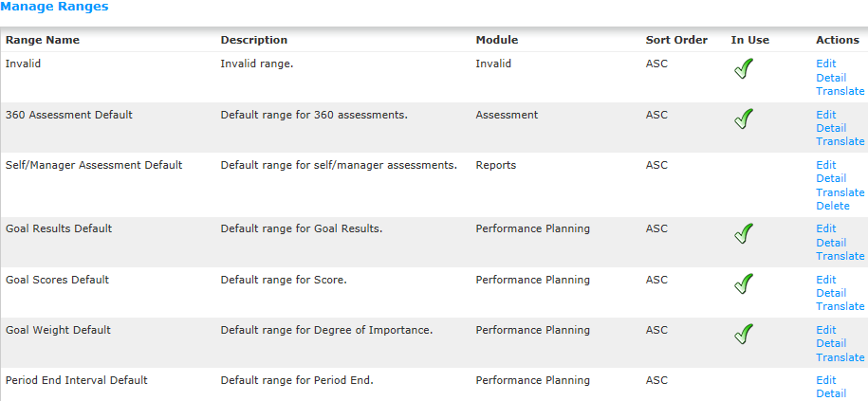
Task: Click the Range Name column header
Action: pyautogui.click(x=43, y=40)
